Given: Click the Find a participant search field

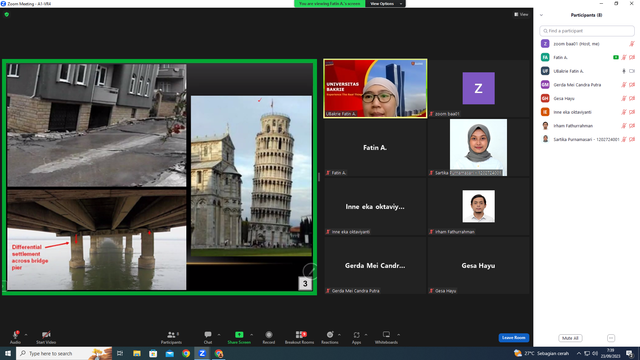Looking at the screenshot, I should tap(587, 31).
